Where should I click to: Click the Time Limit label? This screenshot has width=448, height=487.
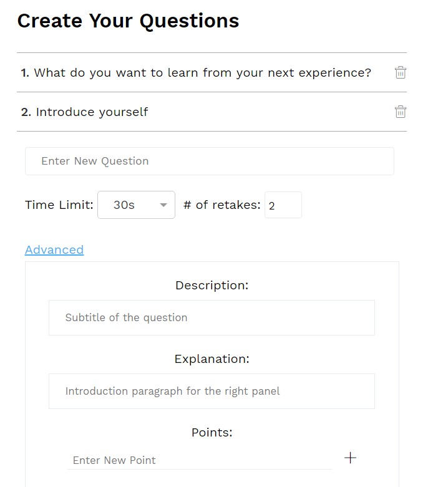tap(59, 205)
